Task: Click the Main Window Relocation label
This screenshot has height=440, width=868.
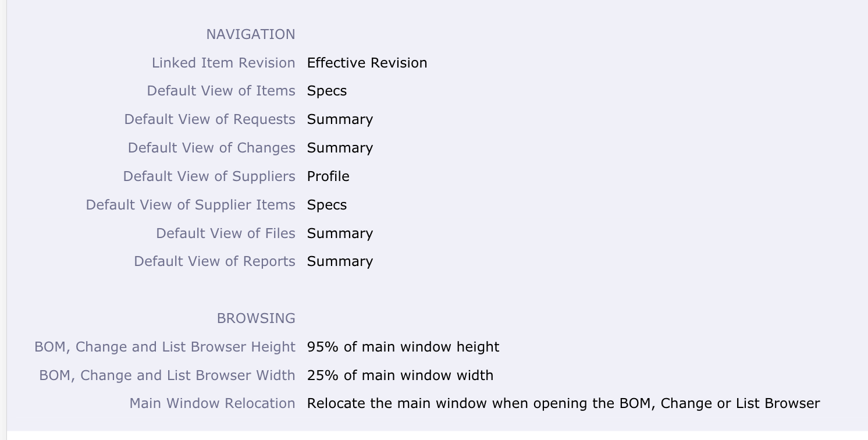Action: pos(212,404)
